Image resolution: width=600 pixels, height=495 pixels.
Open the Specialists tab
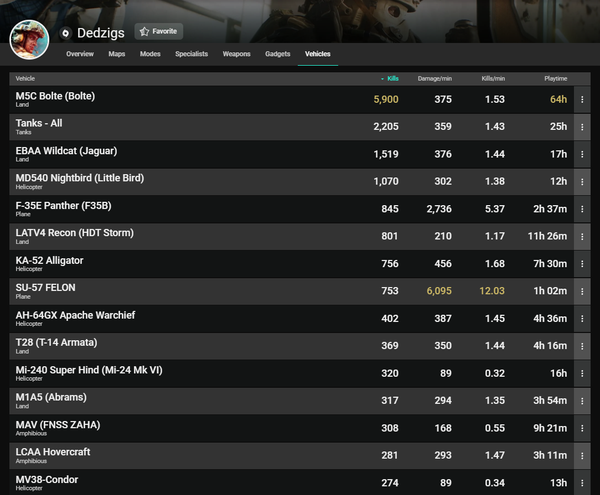pos(191,54)
